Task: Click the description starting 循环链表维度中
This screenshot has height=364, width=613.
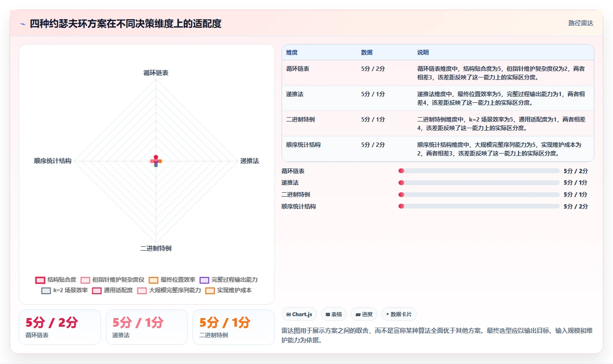Action: click(x=501, y=73)
